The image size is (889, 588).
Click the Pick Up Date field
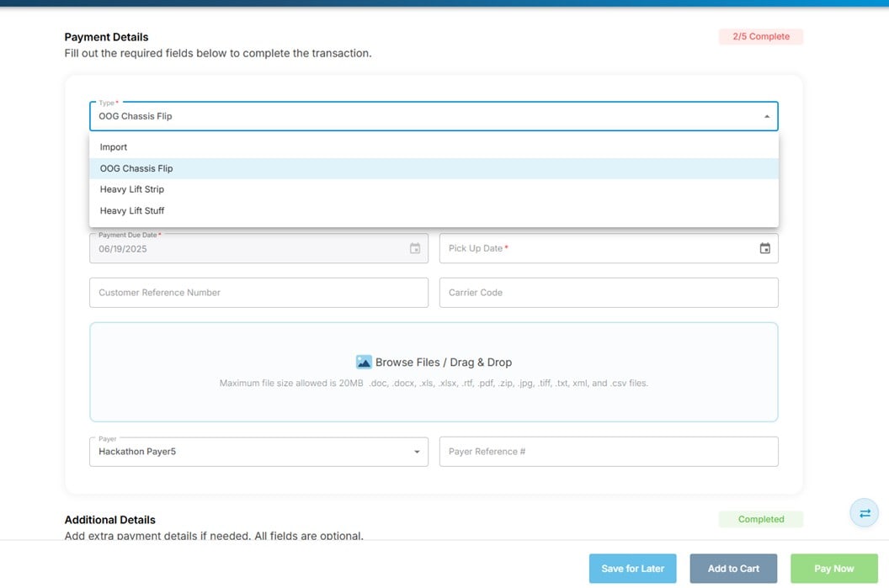(589, 248)
